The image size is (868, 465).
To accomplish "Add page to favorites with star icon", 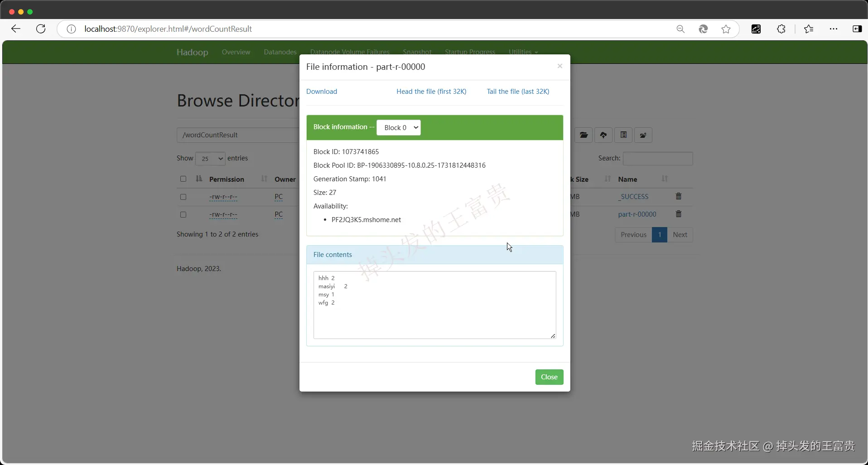I will tap(726, 29).
